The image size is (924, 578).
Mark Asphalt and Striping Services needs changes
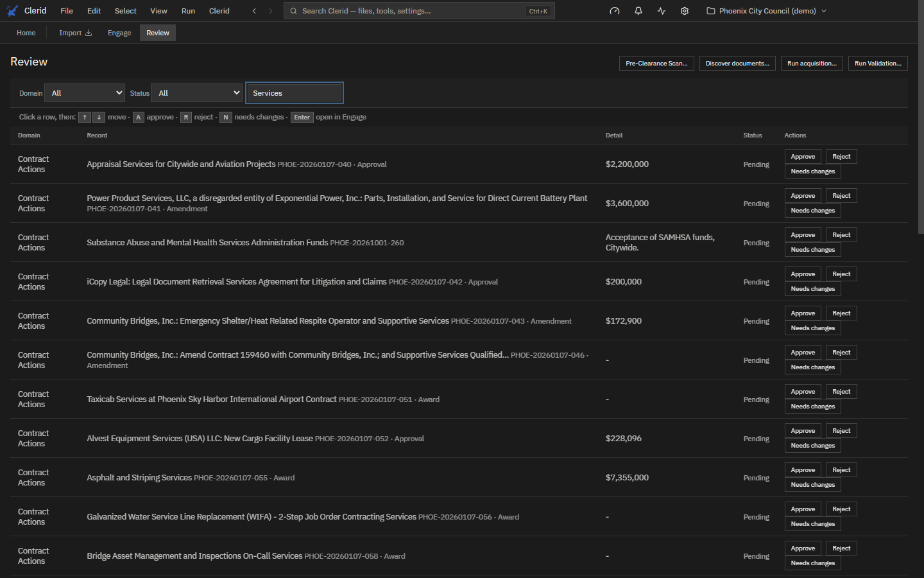tap(813, 485)
